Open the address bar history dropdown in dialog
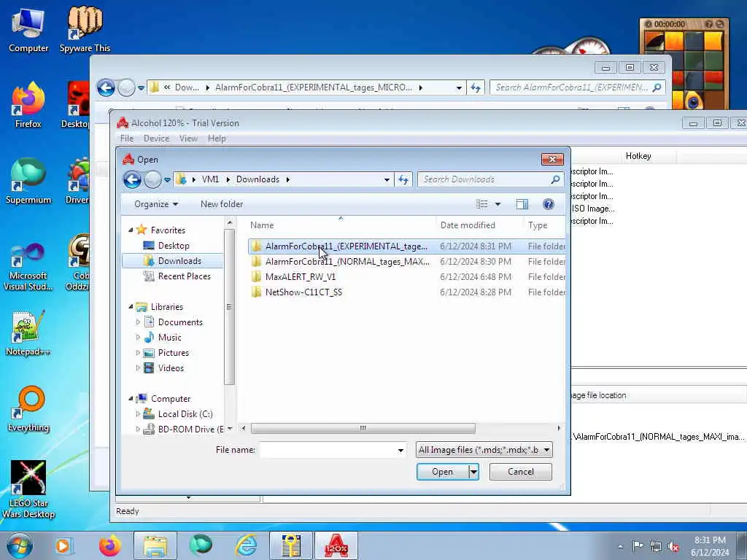Viewport: 747px width, 560px height. [x=387, y=179]
